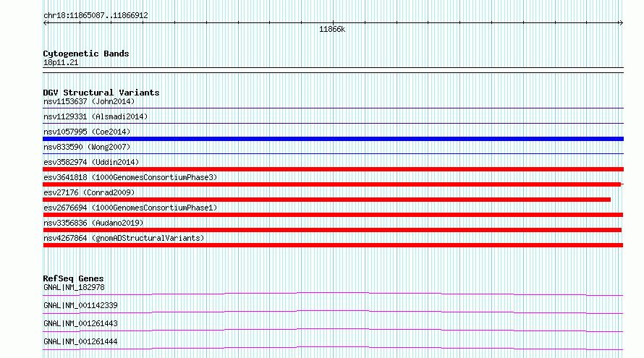
Task: Select variant nsv3356836 (Audano2019) label
Action: point(93,223)
